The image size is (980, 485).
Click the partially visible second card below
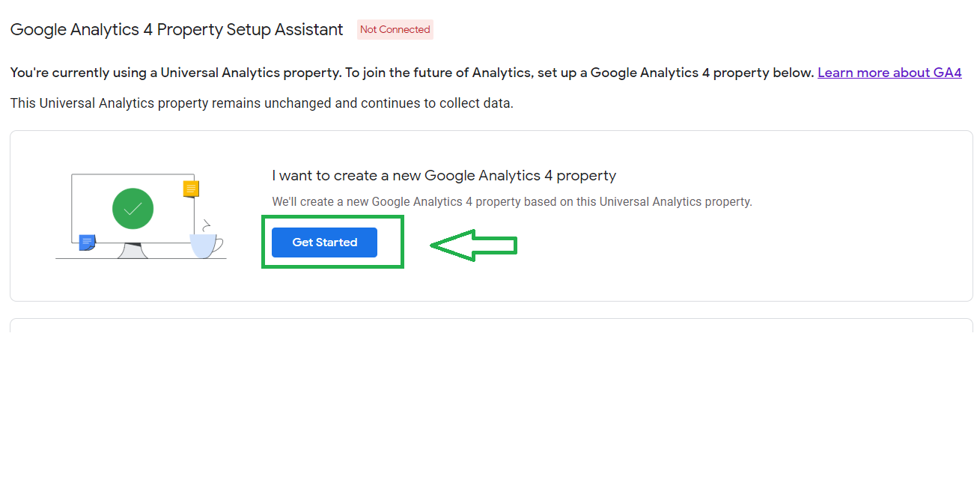click(490, 326)
